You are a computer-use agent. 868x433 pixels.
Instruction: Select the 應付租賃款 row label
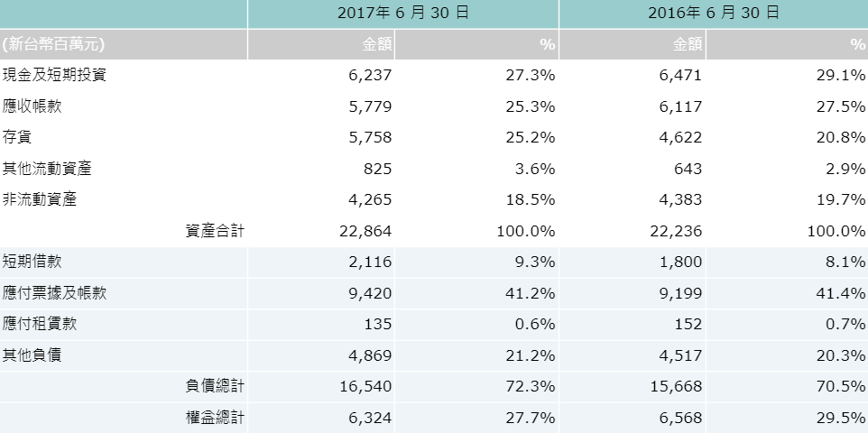[41, 324]
